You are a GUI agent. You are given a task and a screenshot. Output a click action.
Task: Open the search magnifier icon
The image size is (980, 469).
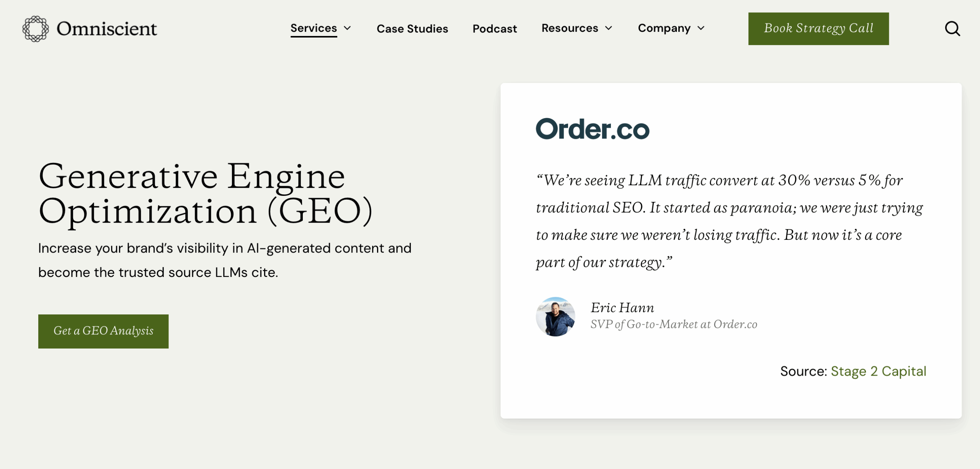pyautogui.click(x=952, y=29)
